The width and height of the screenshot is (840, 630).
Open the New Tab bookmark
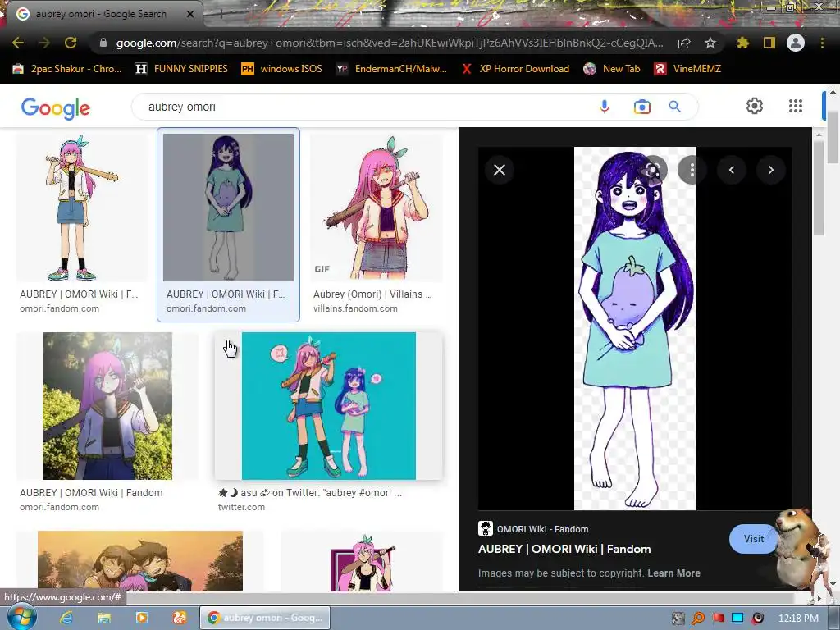[x=612, y=69]
